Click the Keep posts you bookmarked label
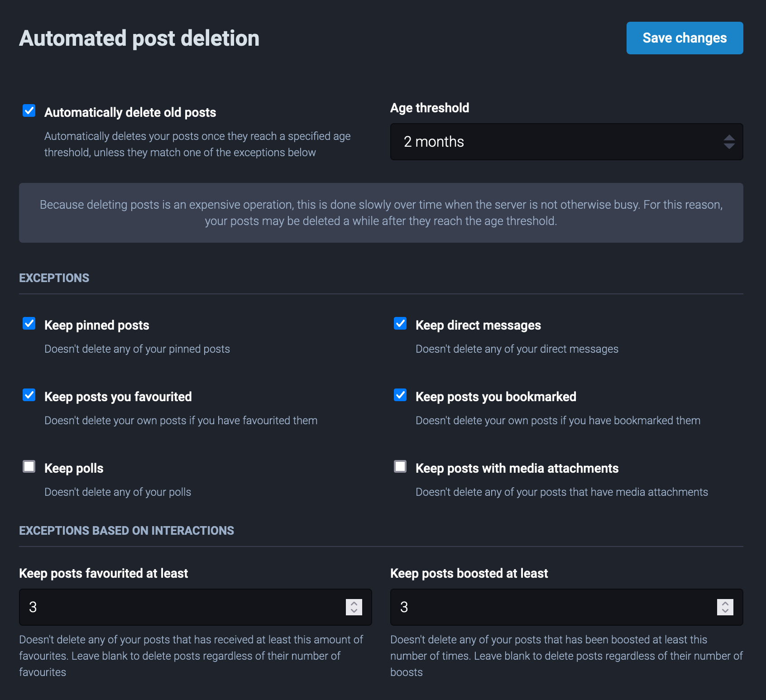The image size is (766, 700). [x=496, y=397]
